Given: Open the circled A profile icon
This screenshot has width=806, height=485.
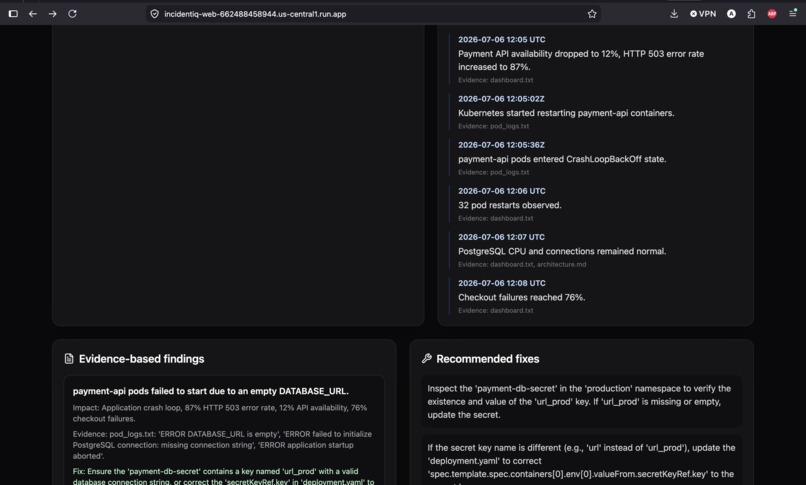Looking at the screenshot, I should [x=731, y=14].
